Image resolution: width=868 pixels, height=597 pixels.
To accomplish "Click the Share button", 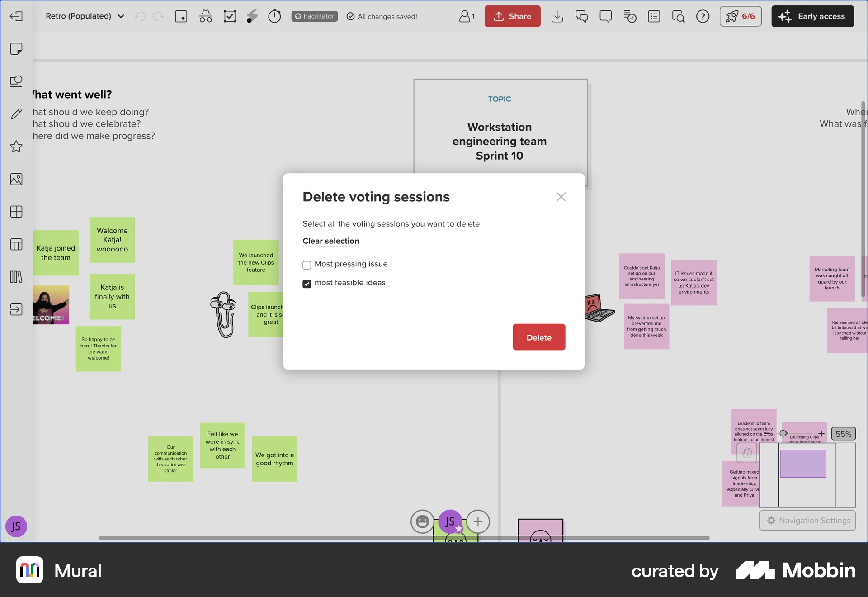I will coord(512,16).
